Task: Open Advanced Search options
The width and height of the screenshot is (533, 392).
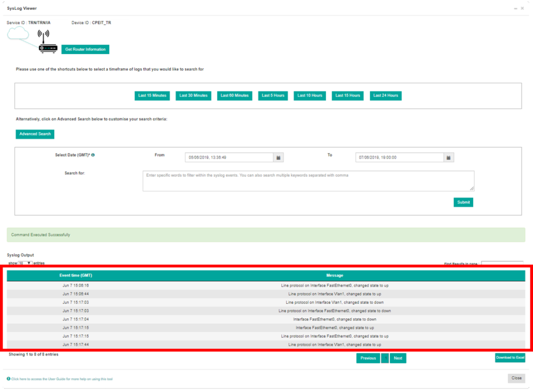Action: [x=34, y=134]
